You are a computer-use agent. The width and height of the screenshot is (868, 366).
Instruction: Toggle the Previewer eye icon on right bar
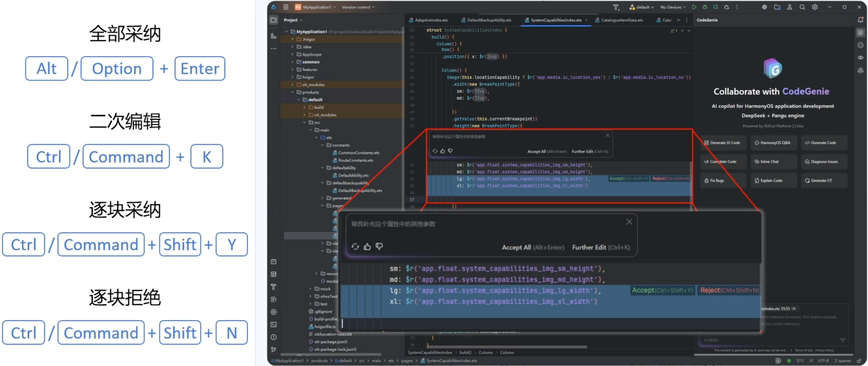pyautogui.click(x=861, y=58)
